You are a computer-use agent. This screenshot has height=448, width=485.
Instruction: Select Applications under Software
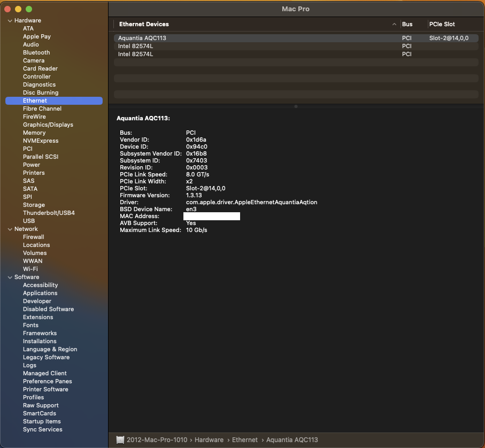point(40,293)
